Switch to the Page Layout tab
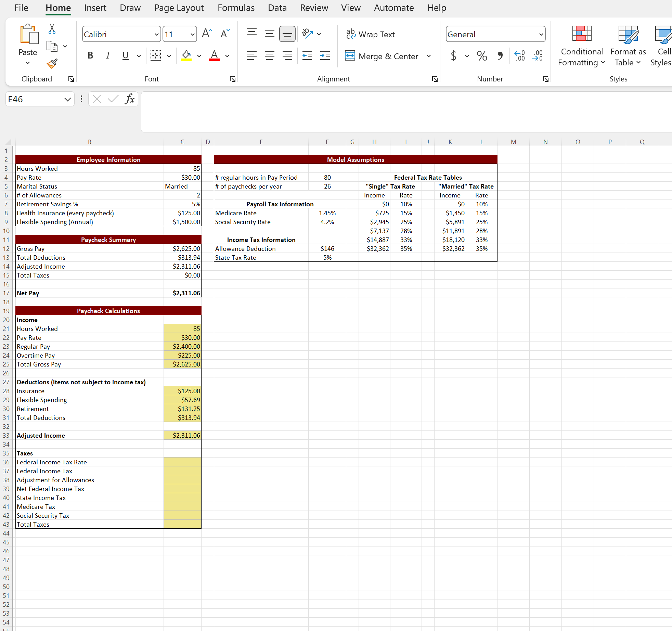The height and width of the screenshot is (631, 672). click(179, 8)
